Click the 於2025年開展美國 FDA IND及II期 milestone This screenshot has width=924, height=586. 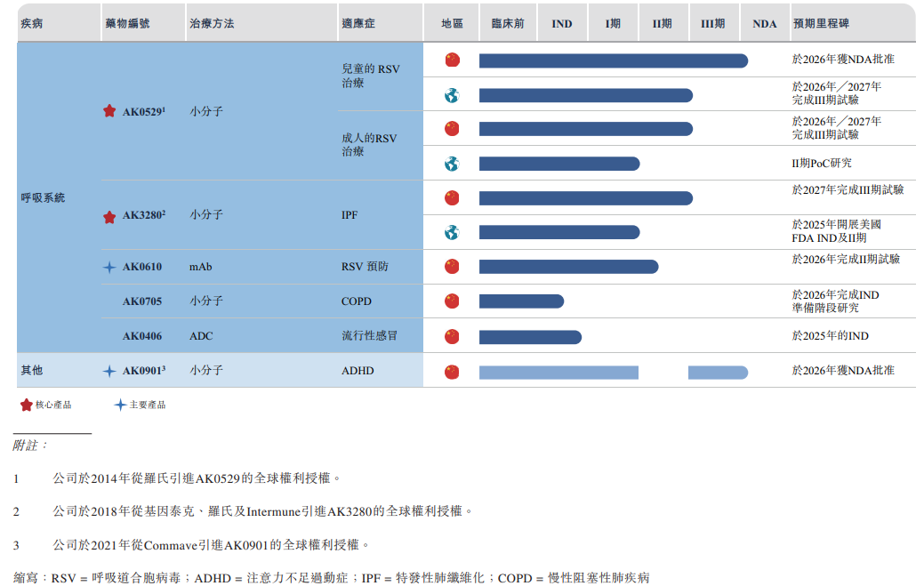coord(836,231)
